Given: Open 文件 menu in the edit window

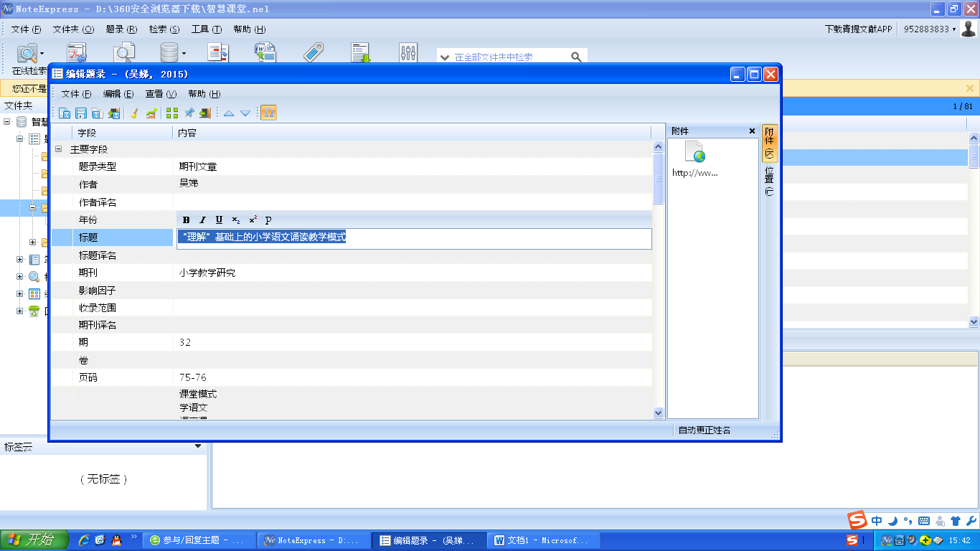Looking at the screenshot, I should click(76, 94).
